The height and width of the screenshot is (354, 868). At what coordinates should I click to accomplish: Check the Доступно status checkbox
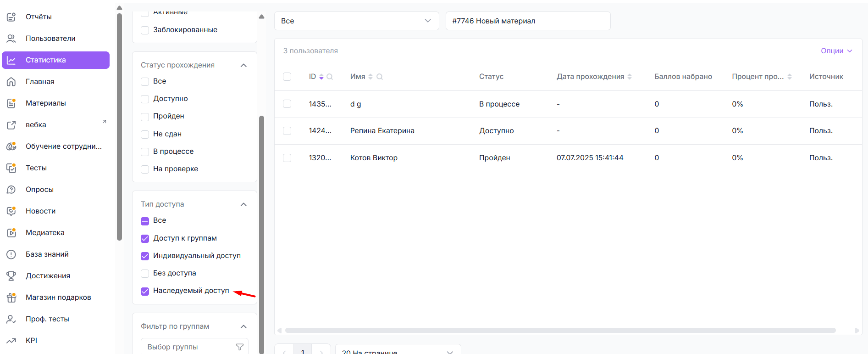point(145,99)
